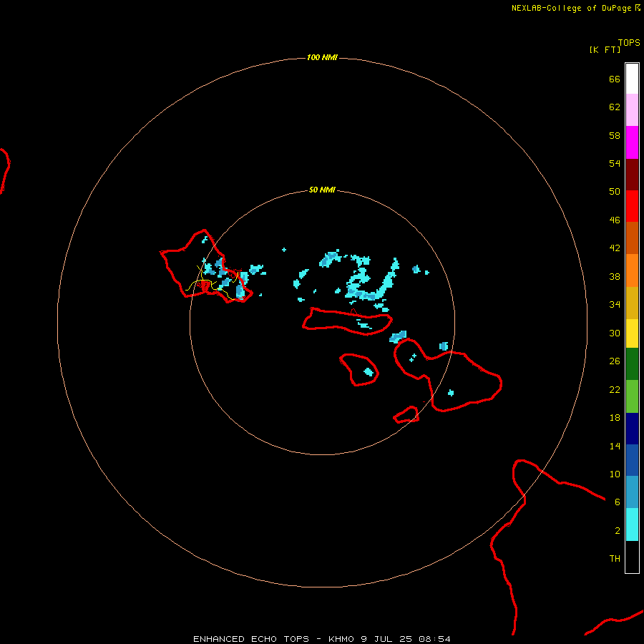The height and width of the screenshot is (644, 644).
Task: Click the navy 14-18 kft legend swatch
Action: pos(632,429)
